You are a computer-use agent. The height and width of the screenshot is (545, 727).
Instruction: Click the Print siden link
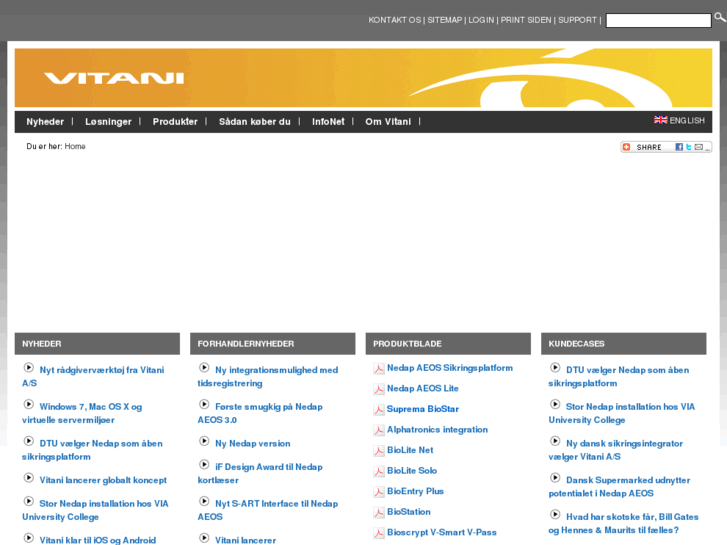tap(526, 20)
